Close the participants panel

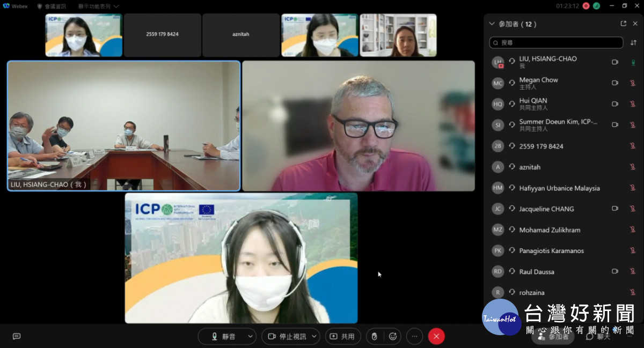point(635,24)
